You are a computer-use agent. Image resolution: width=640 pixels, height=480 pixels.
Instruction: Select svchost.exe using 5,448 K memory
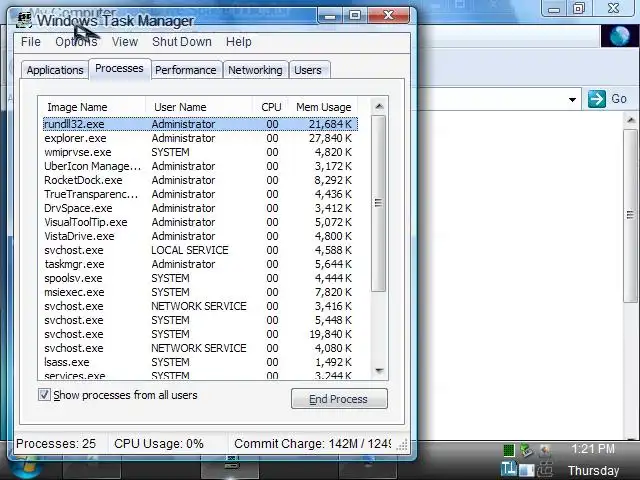[x=200, y=320]
